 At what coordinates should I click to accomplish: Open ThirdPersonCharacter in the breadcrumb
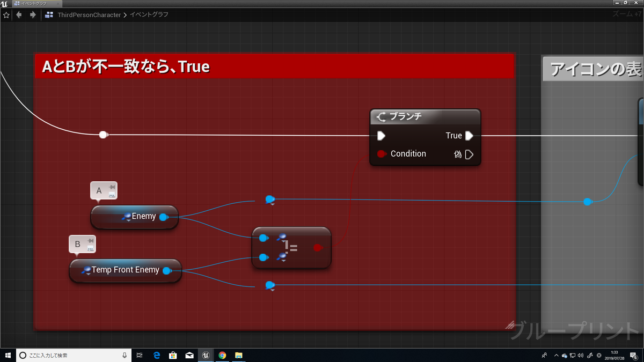(89, 15)
